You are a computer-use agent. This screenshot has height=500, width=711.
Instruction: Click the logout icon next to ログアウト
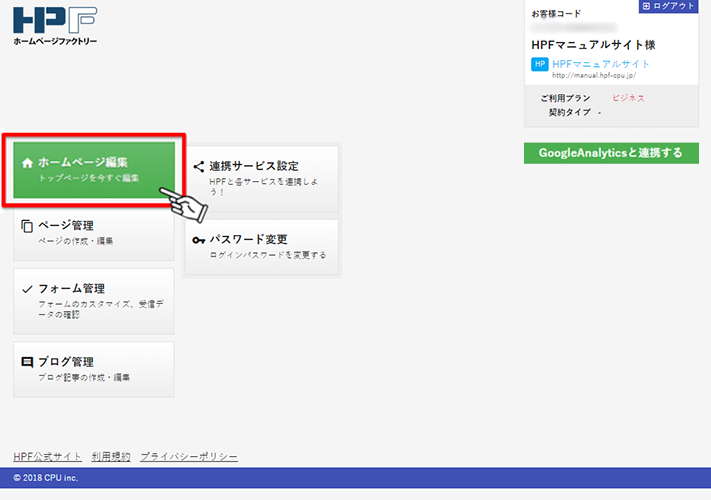coord(647,6)
